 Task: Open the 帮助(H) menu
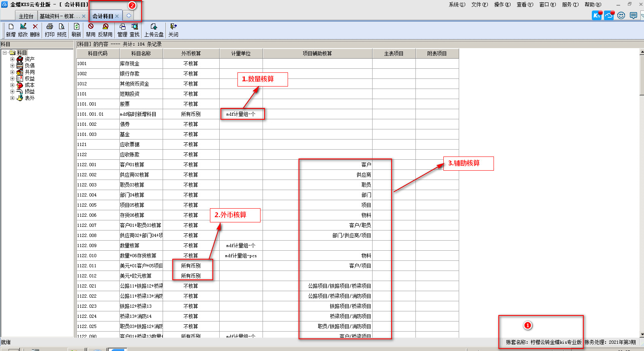(x=593, y=4)
